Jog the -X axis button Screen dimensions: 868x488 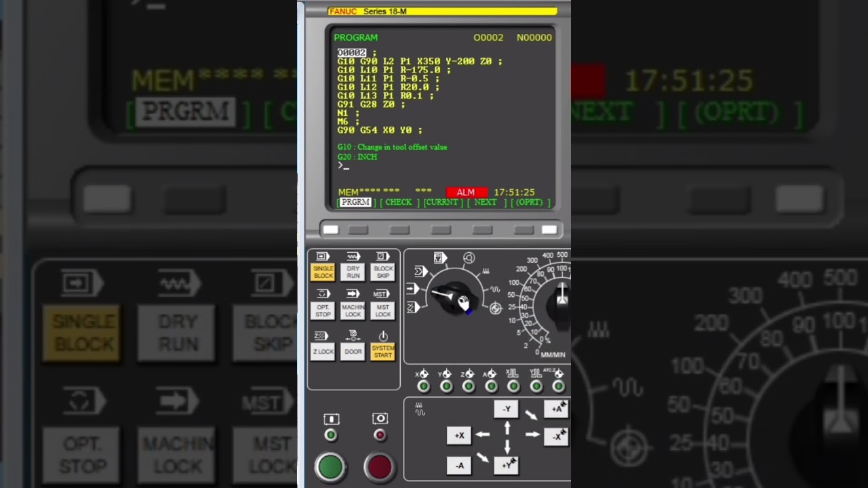pos(556,436)
